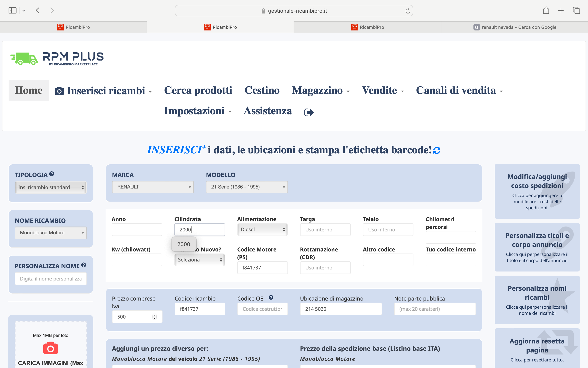Image resolution: width=588 pixels, height=368 pixels.
Task: Open the PERSONALIZZA NOME help question mark
Action: (x=84, y=265)
